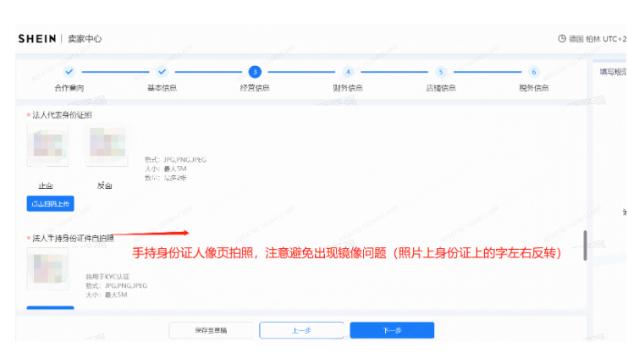Select the step 4 circle in progress bar
628x364 pixels.
coord(348,72)
